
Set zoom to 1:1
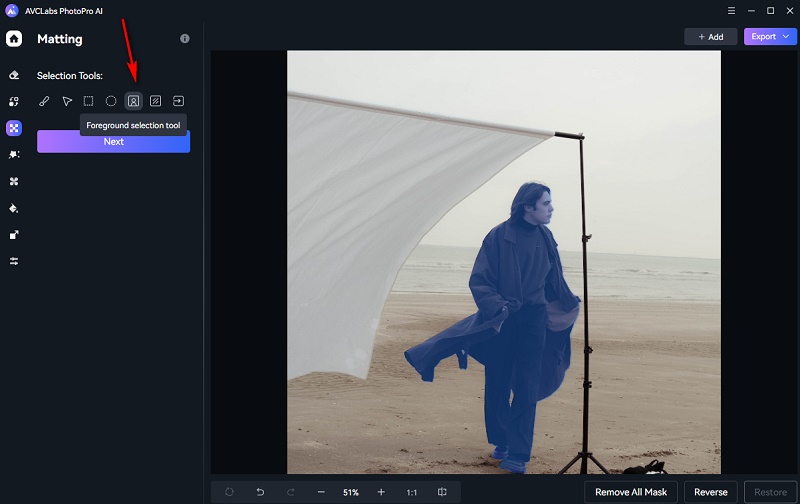[412, 492]
